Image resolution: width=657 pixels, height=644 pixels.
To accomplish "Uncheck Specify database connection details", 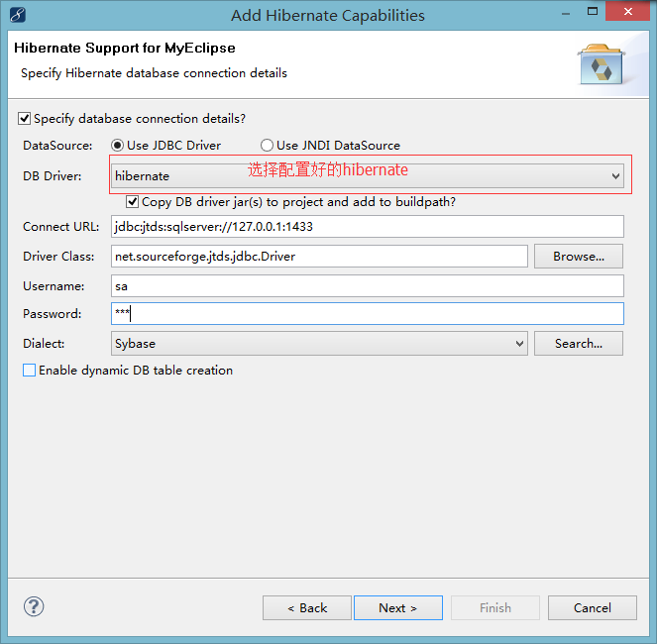I will (25, 119).
